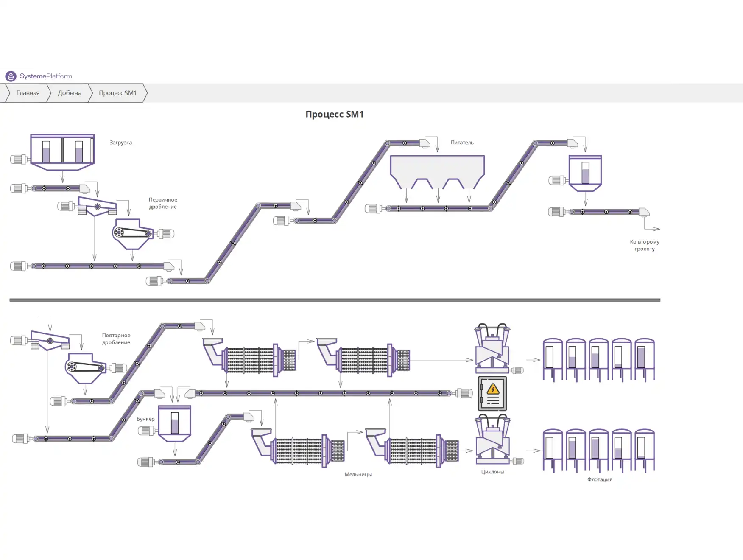This screenshot has height=560, width=743.
Task: Click the Ко второму грохоту link label
Action: 644,245
